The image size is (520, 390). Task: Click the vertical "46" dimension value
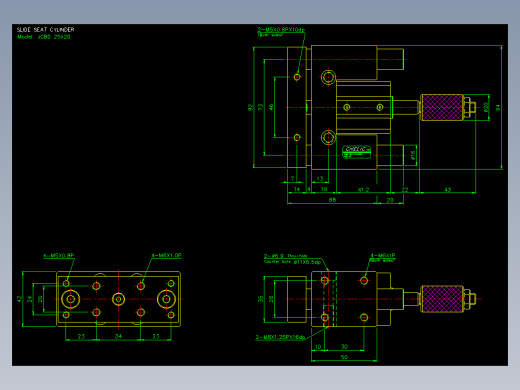click(x=271, y=107)
